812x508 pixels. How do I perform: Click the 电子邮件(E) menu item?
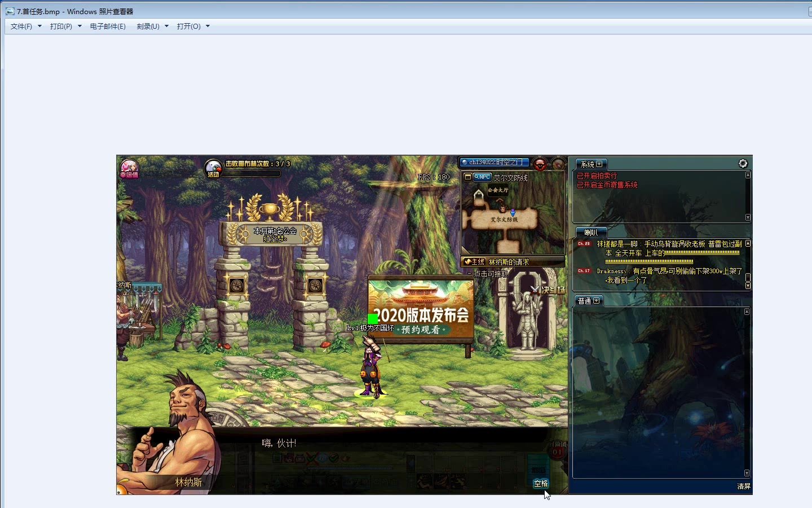pos(108,26)
